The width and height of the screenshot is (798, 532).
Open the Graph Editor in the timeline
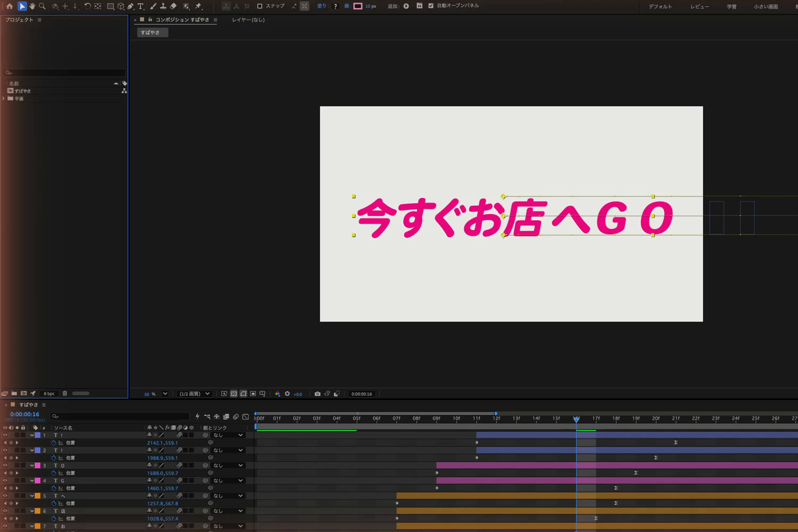coord(245,417)
